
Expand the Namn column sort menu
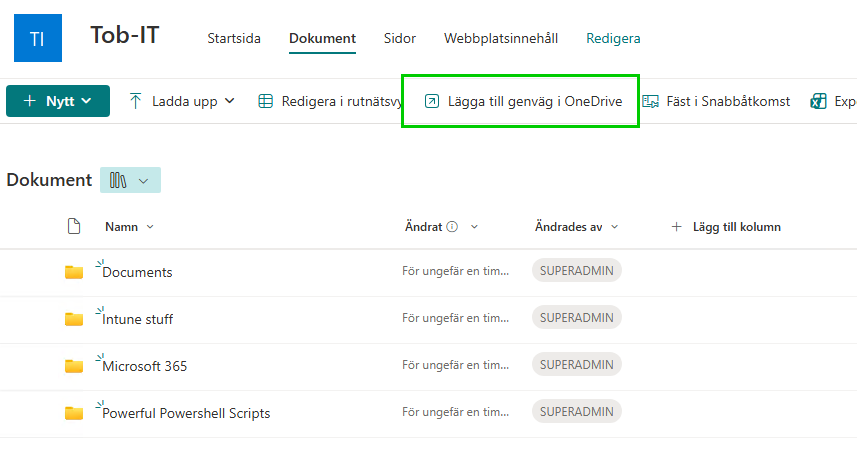point(150,227)
